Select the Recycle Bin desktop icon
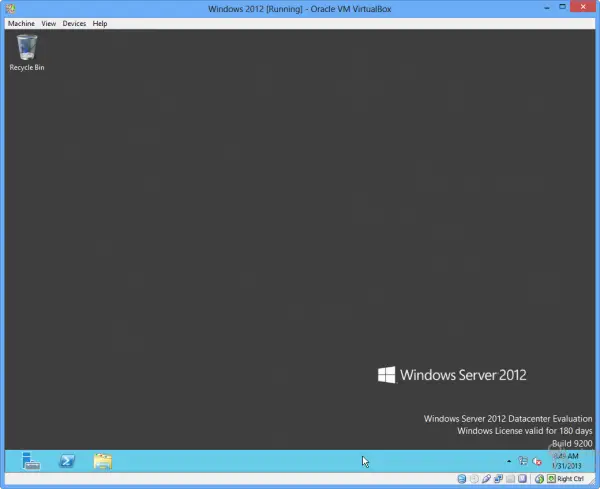 [x=27, y=53]
